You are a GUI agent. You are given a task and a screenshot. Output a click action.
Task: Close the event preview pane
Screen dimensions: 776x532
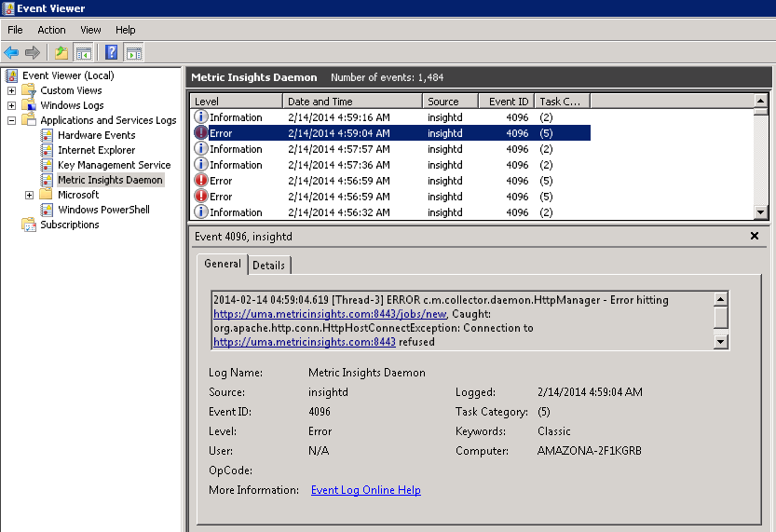click(755, 236)
